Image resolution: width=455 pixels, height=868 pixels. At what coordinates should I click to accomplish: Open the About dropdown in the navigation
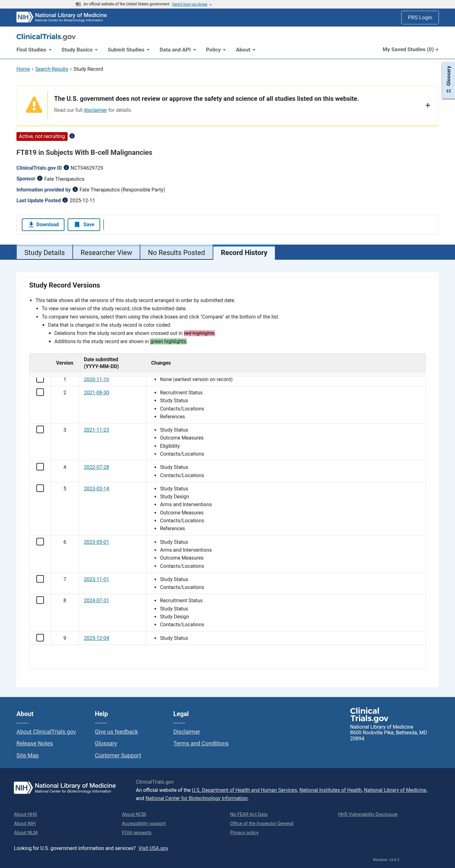(246, 50)
